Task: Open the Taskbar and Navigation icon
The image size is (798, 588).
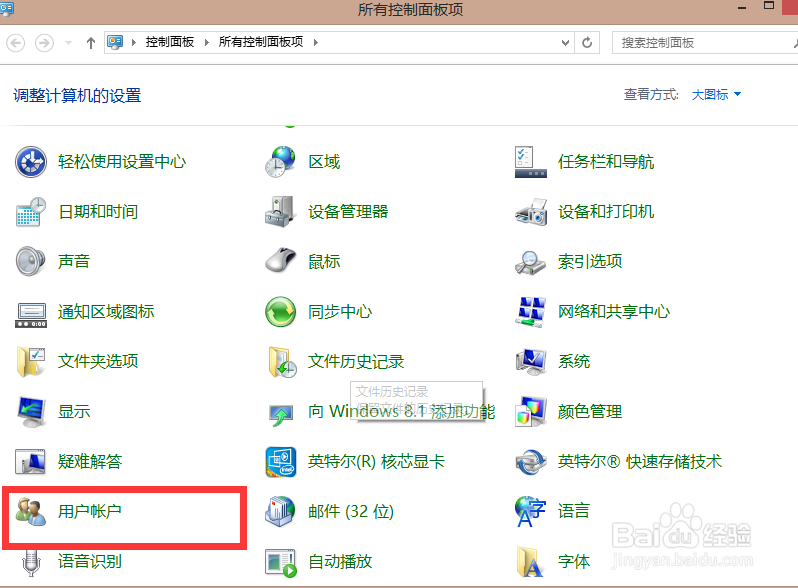Action: (530, 162)
